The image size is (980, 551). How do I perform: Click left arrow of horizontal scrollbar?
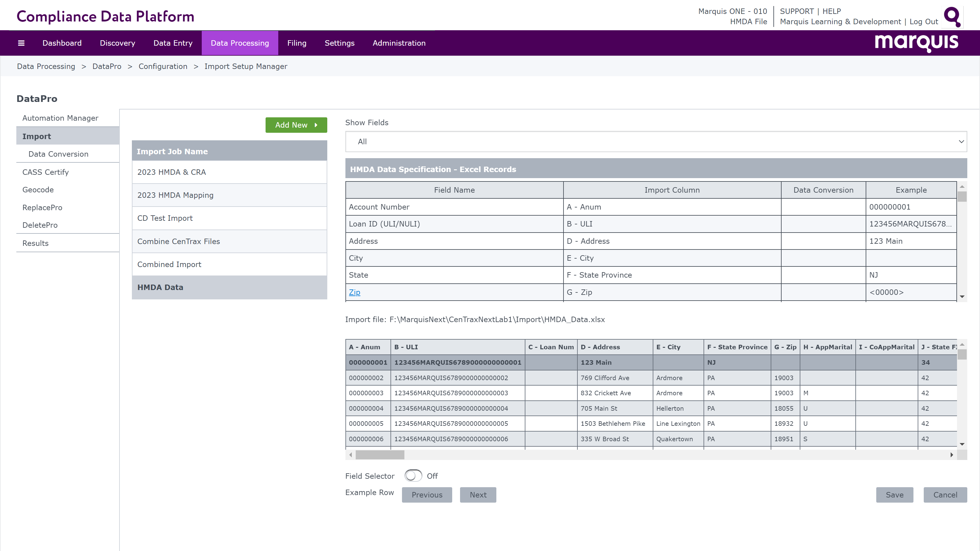pyautogui.click(x=350, y=455)
